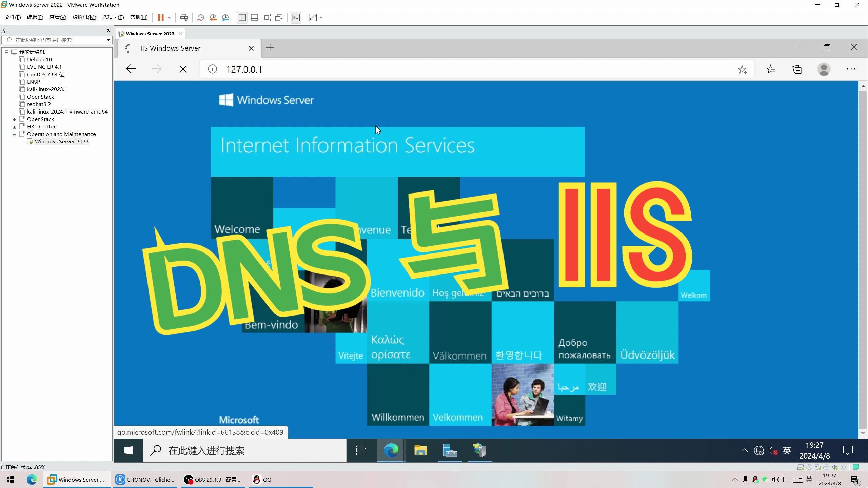Select EVE-NG LR 4.1 in the library
Image resolution: width=868 pixels, height=488 pixels.
click(x=44, y=67)
